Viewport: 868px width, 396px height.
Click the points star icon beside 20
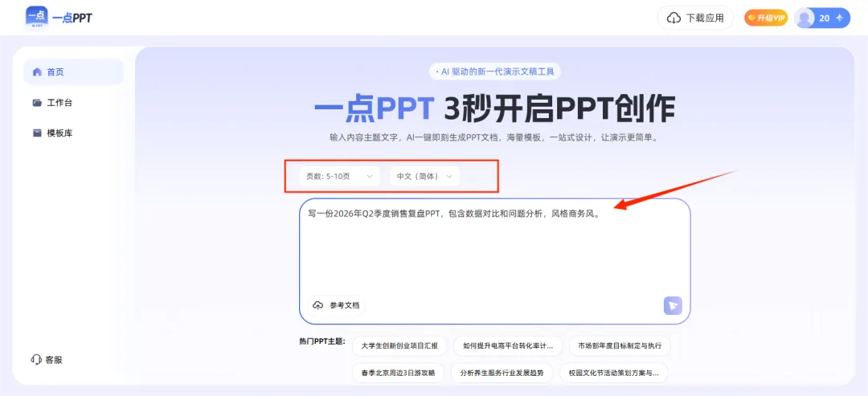(839, 18)
